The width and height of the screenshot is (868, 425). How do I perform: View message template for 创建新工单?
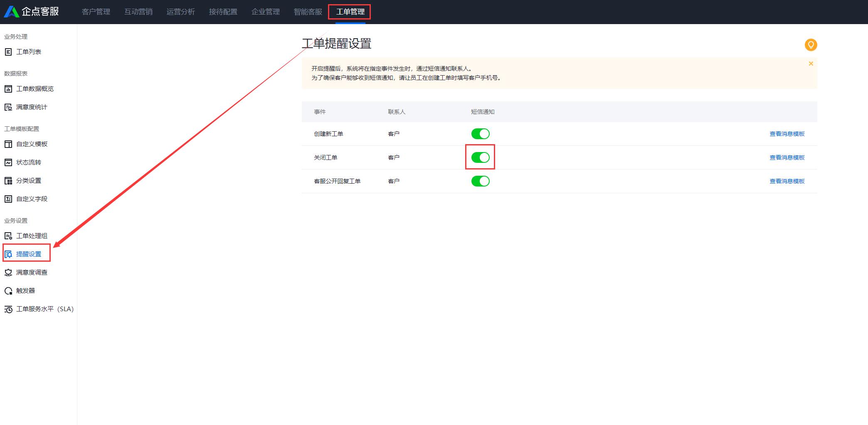pos(787,133)
